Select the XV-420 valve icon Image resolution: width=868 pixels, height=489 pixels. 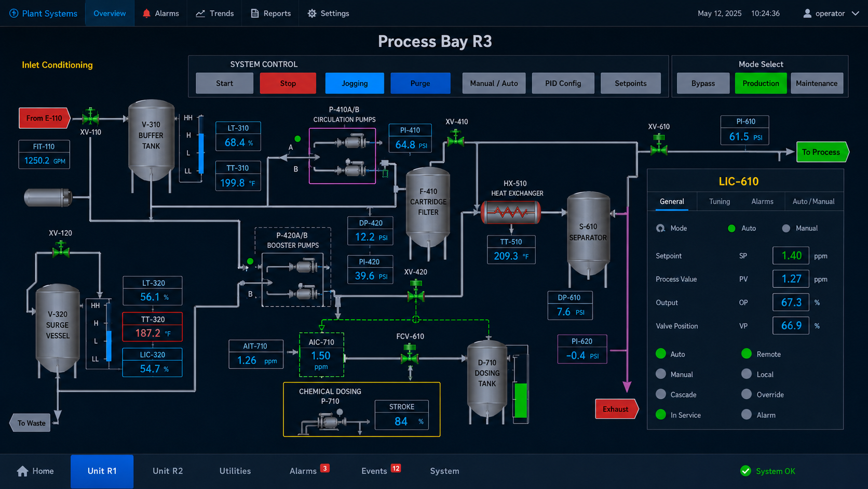pyautogui.click(x=416, y=292)
